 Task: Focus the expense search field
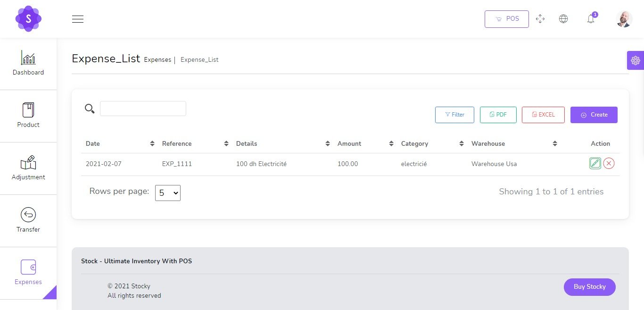click(143, 109)
